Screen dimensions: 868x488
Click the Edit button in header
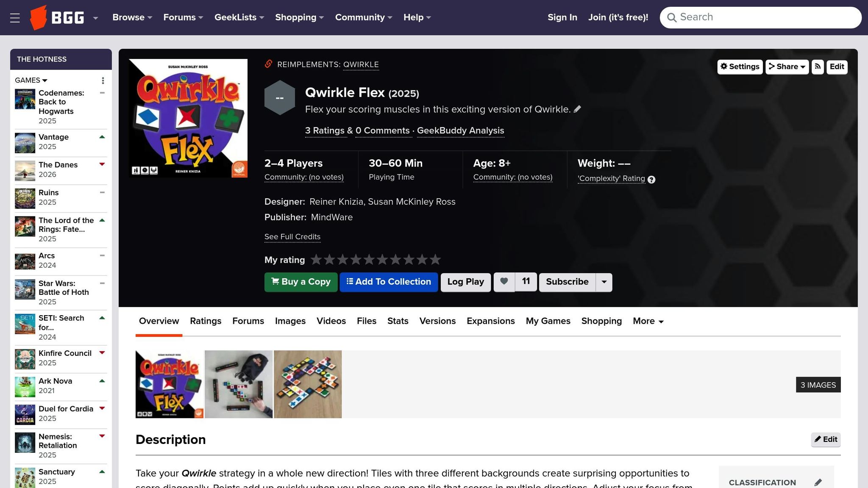click(x=837, y=67)
